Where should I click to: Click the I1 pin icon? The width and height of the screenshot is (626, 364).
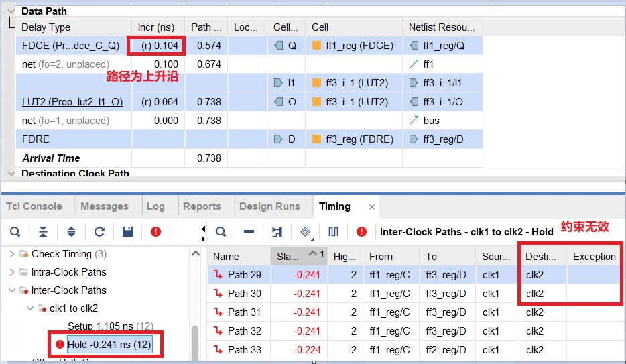click(278, 83)
